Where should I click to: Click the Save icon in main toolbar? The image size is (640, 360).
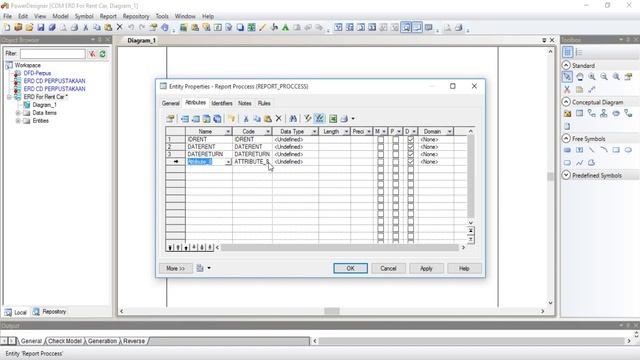[x=40, y=27]
